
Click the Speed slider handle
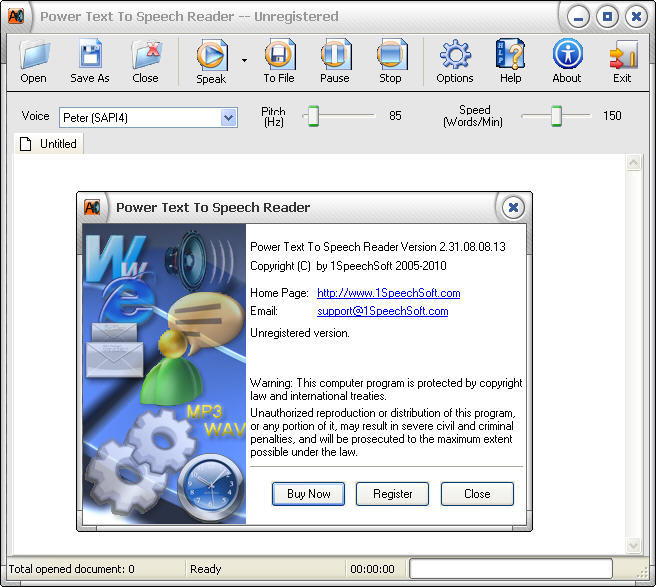click(556, 115)
